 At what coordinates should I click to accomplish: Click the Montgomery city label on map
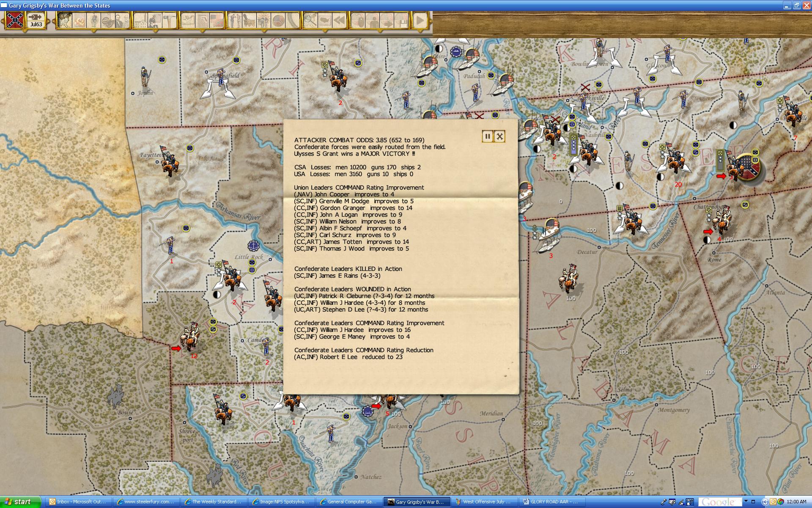coord(674,410)
